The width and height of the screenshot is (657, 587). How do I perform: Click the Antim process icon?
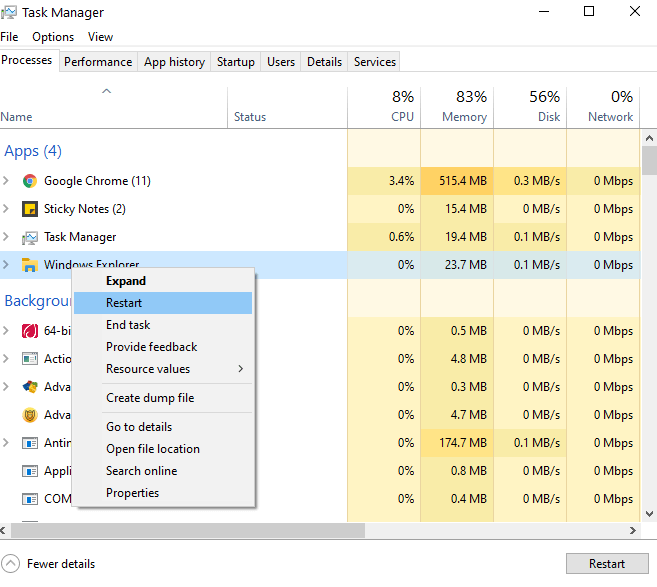tap(30, 443)
